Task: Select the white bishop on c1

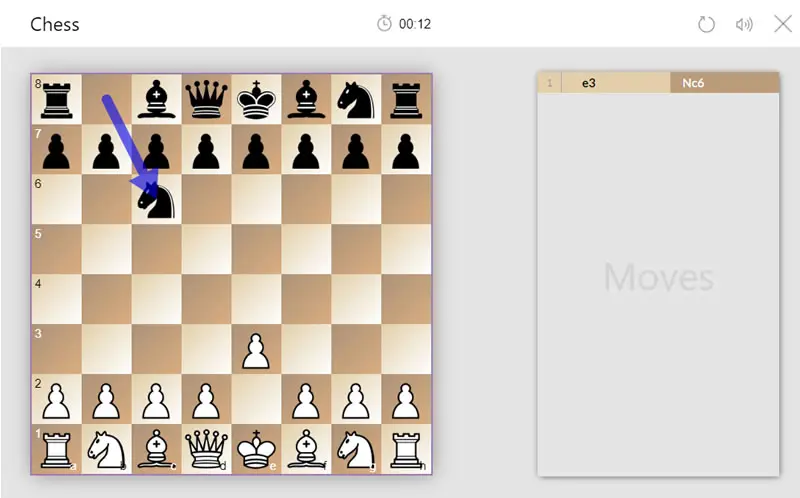Action: (x=156, y=450)
